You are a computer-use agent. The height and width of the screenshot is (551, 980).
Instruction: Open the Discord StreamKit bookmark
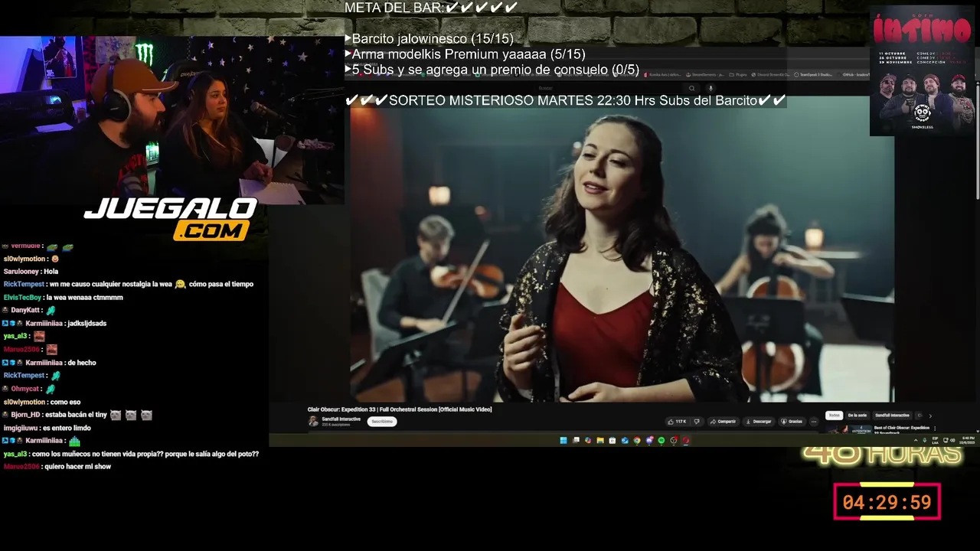pos(772,75)
